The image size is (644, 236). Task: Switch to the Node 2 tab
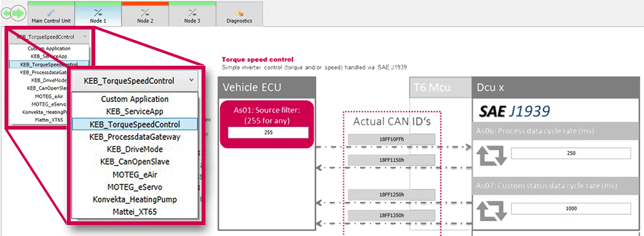click(x=146, y=15)
